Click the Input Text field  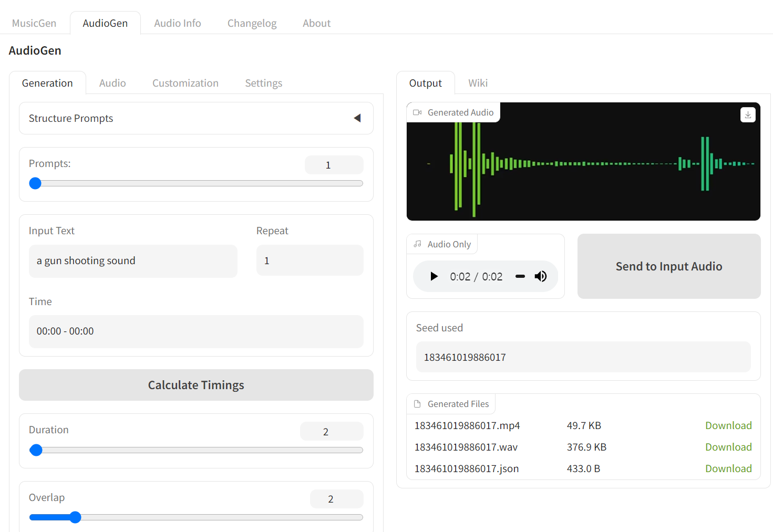click(x=133, y=261)
